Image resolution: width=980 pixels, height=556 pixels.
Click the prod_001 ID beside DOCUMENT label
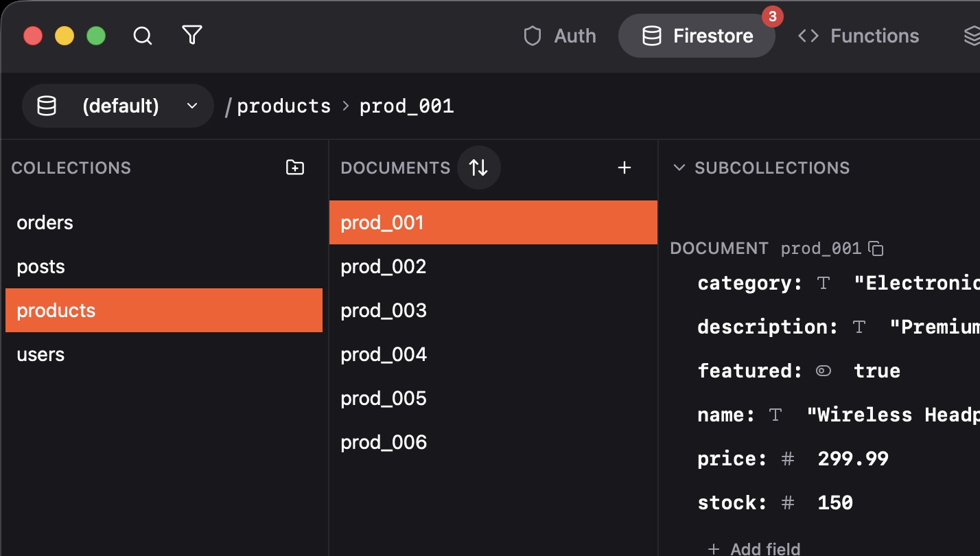coord(821,248)
